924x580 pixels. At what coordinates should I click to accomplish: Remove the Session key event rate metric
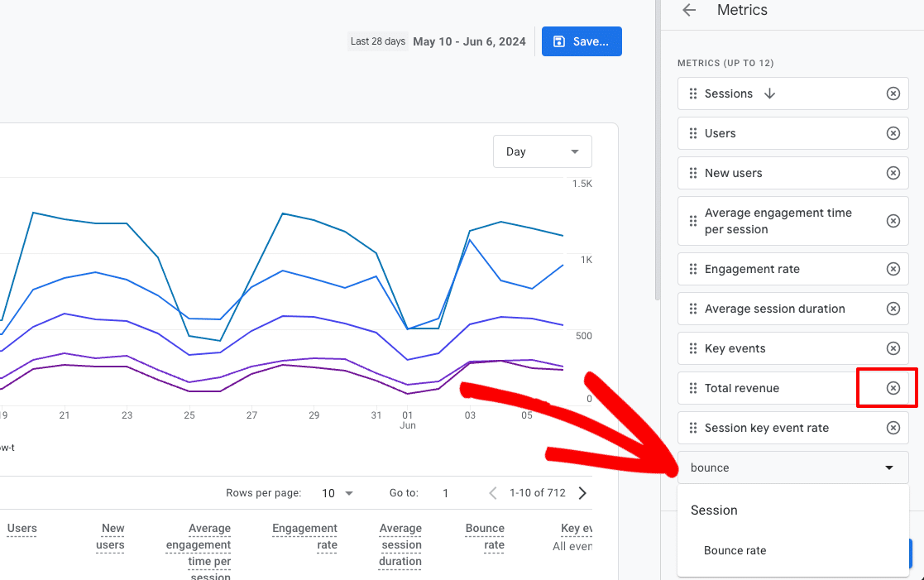tap(893, 428)
